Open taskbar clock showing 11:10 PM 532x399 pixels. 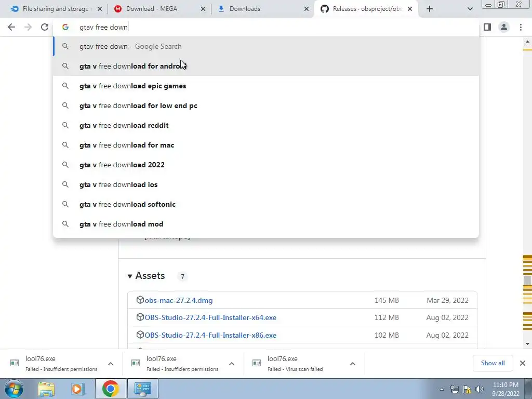pos(506,389)
